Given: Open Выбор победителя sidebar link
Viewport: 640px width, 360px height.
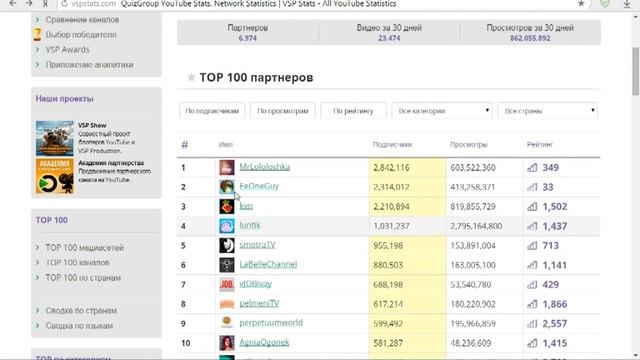Looking at the screenshot, I should tap(81, 35).
